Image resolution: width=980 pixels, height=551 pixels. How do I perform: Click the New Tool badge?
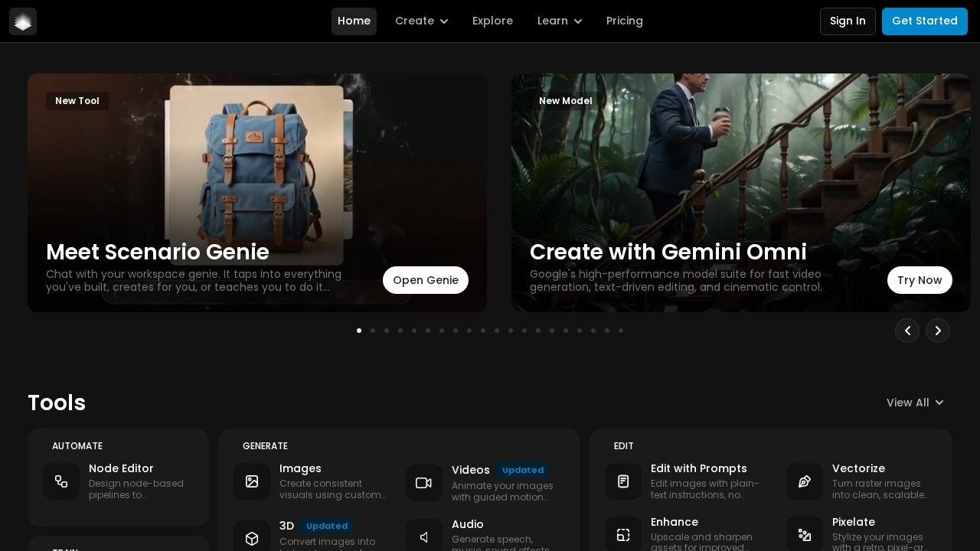[77, 101]
